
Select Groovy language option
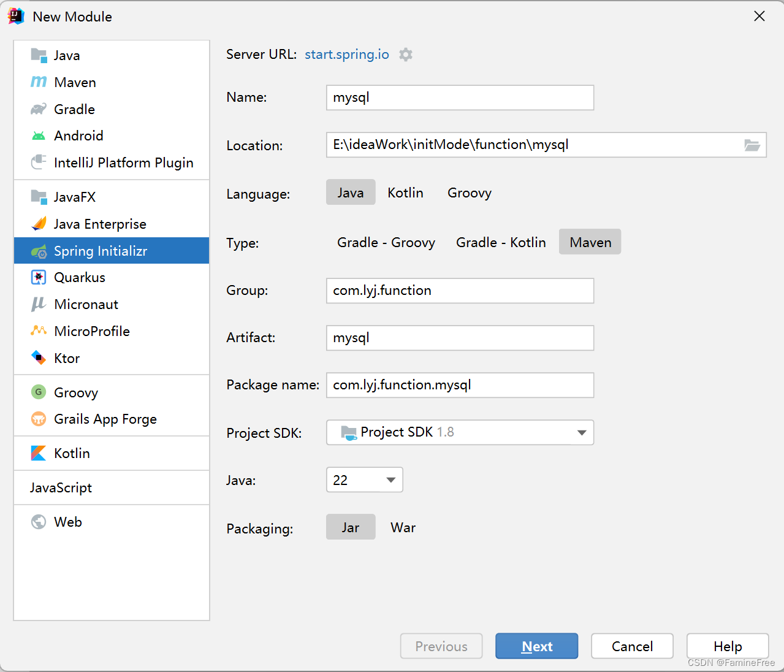[x=469, y=193]
